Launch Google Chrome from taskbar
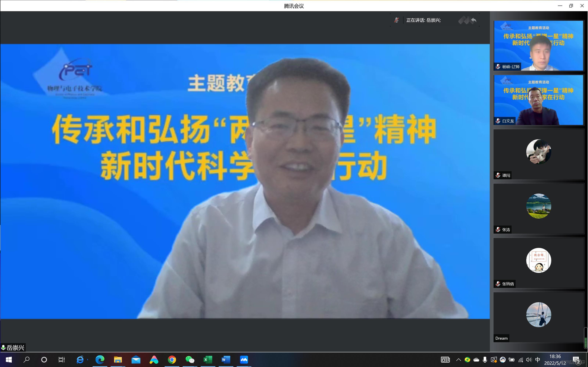Image resolution: width=588 pixels, height=367 pixels. click(172, 359)
